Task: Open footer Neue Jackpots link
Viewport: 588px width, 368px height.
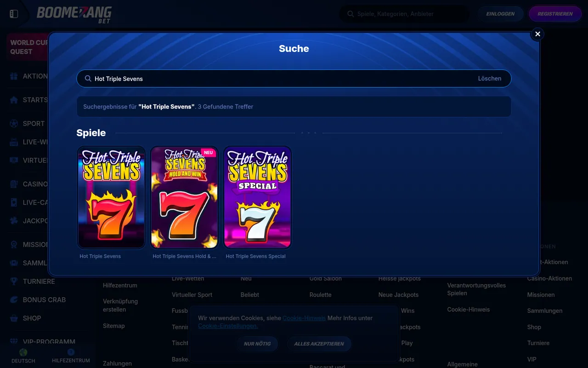Action: tap(398, 294)
